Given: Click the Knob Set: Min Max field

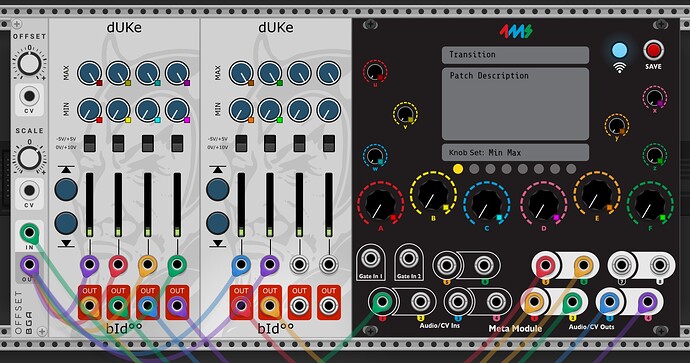Looking at the screenshot, I should coord(515,153).
